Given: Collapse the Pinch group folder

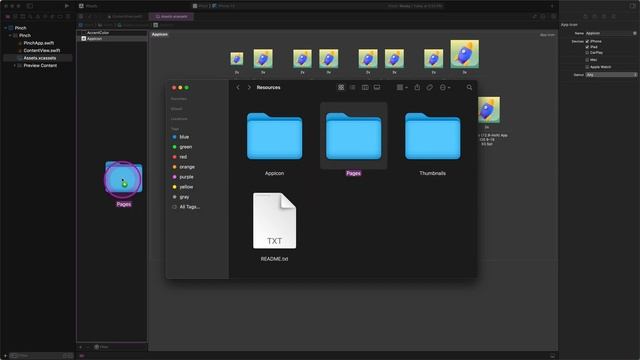Looking at the screenshot, I should pyautogui.click(x=10, y=36).
